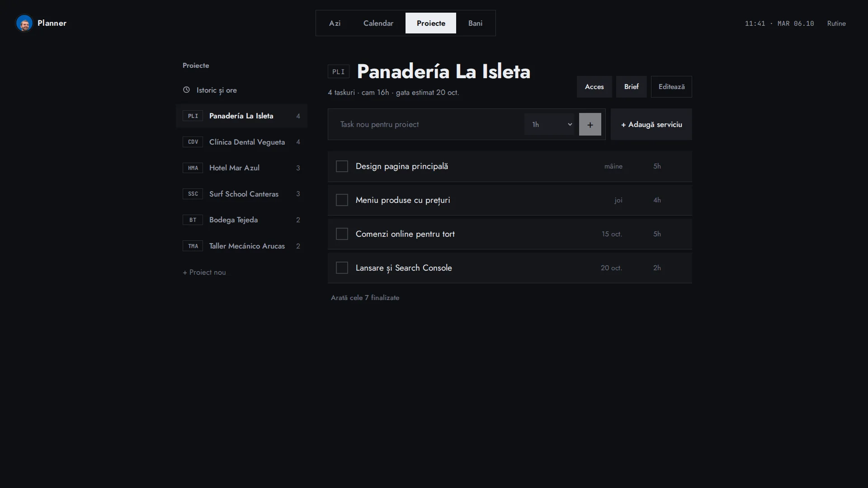Viewport: 868px width, 488px height.
Task: Click the 11:41 clock text in the header
Action: [755, 23]
